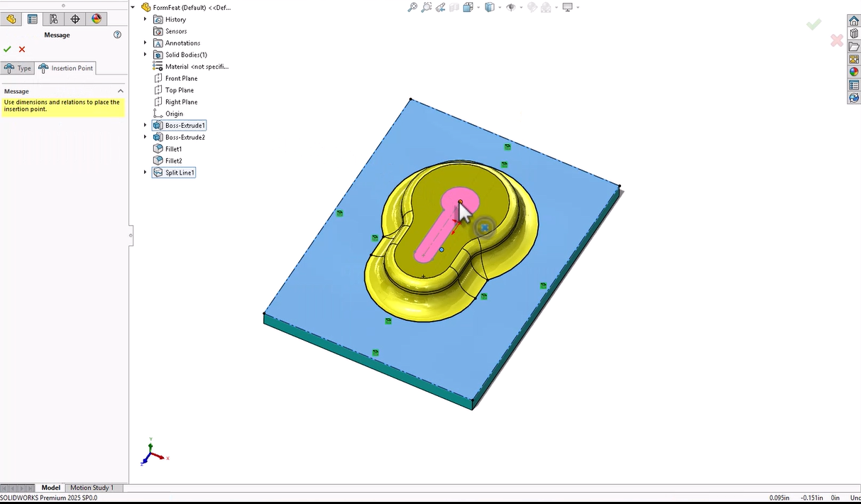This screenshot has height=504, width=861.
Task: Switch to the Model tab
Action: [50, 488]
